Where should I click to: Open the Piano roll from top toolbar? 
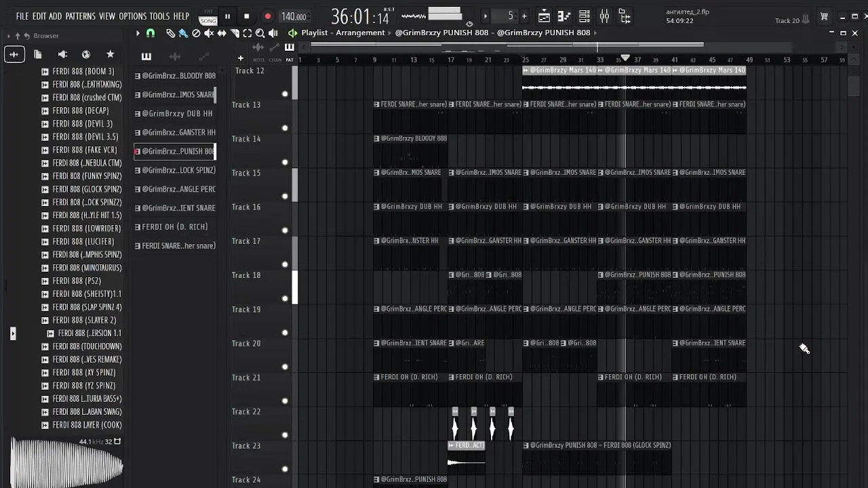pos(564,16)
